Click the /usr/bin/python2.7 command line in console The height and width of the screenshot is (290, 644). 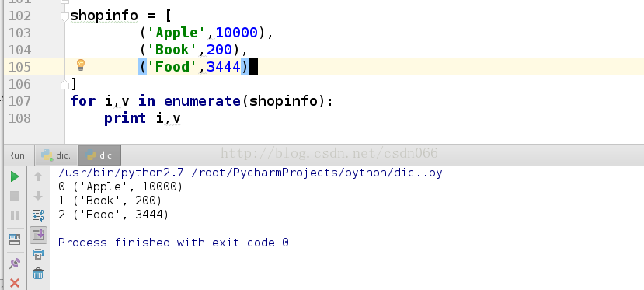250,173
